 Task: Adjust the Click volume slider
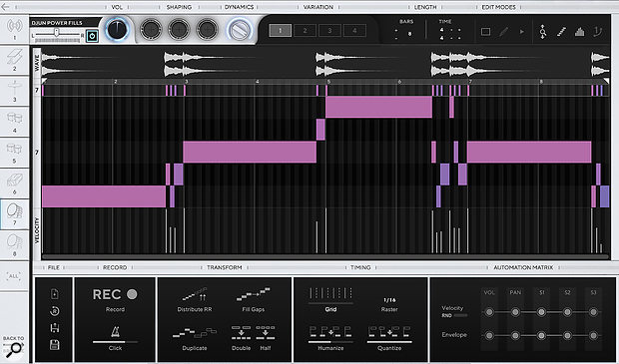click(115, 342)
